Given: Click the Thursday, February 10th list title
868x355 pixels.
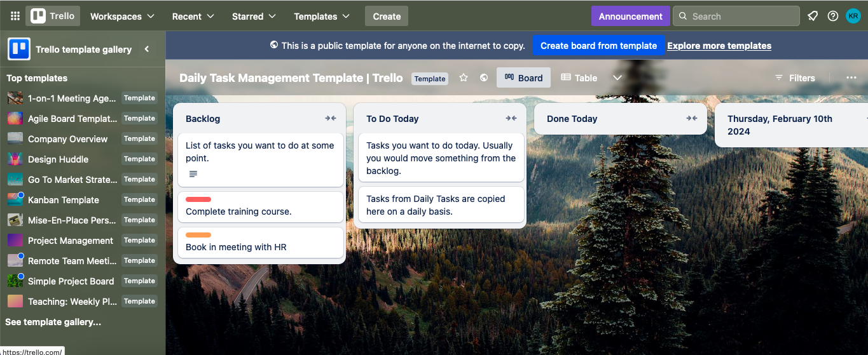Looking at the screenshot, I should (x=780, y=125).
